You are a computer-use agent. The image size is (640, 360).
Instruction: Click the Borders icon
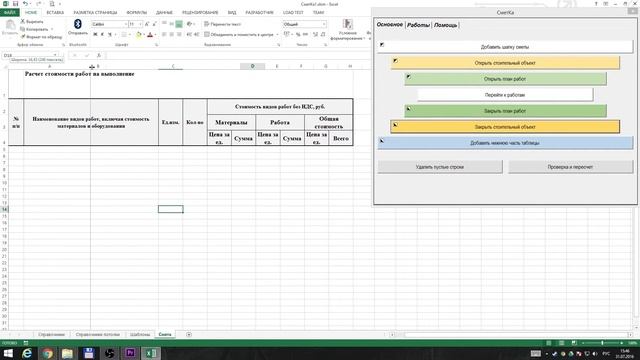[x=124, y=35]
